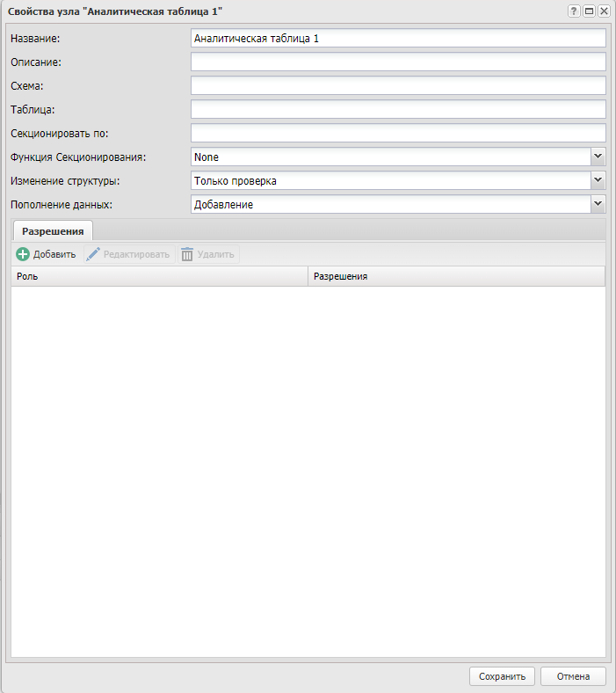616x693 pixels.
Task: Expand the Функция Секционирования dropdown arrow
Action: tap(598, 157)
